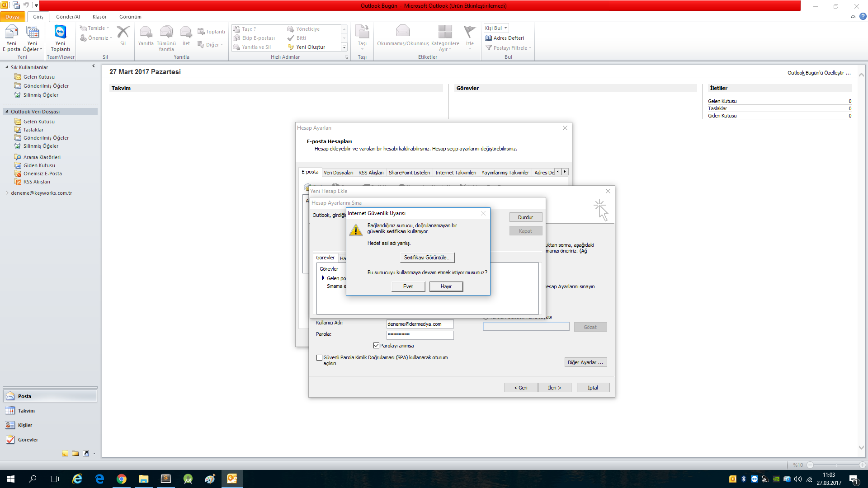
Task: Click the < Geri button
Action: 521,388
